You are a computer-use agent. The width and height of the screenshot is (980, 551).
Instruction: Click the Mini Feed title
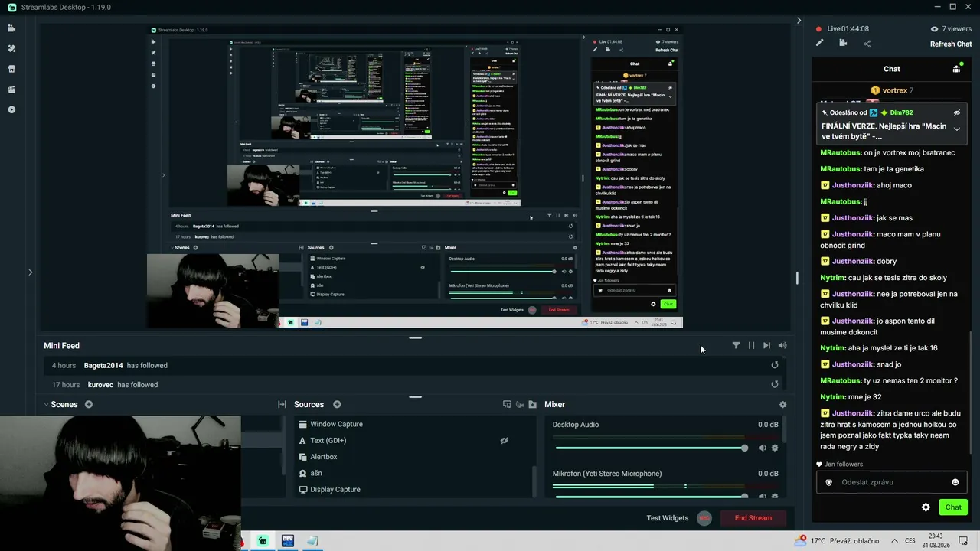[61, 346]
